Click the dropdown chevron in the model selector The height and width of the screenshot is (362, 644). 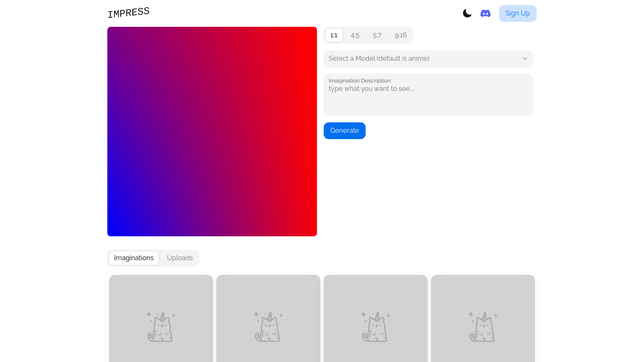(x=525, y=59)
